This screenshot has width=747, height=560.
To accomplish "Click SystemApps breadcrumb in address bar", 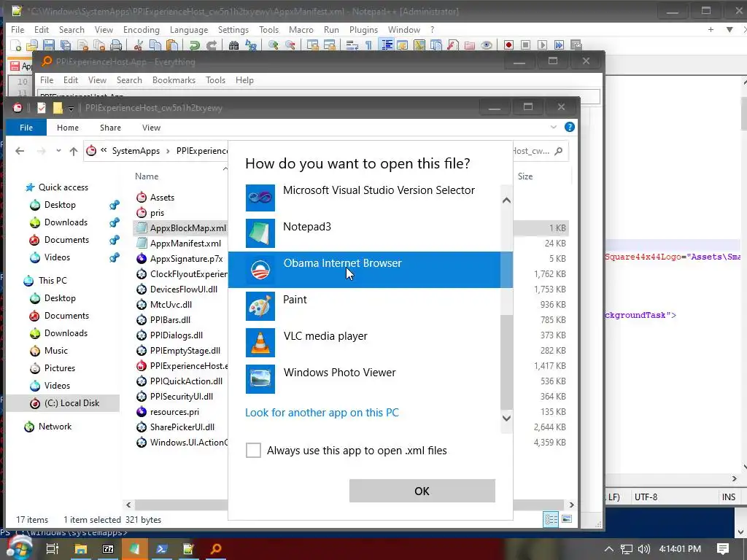I will 136,151.
